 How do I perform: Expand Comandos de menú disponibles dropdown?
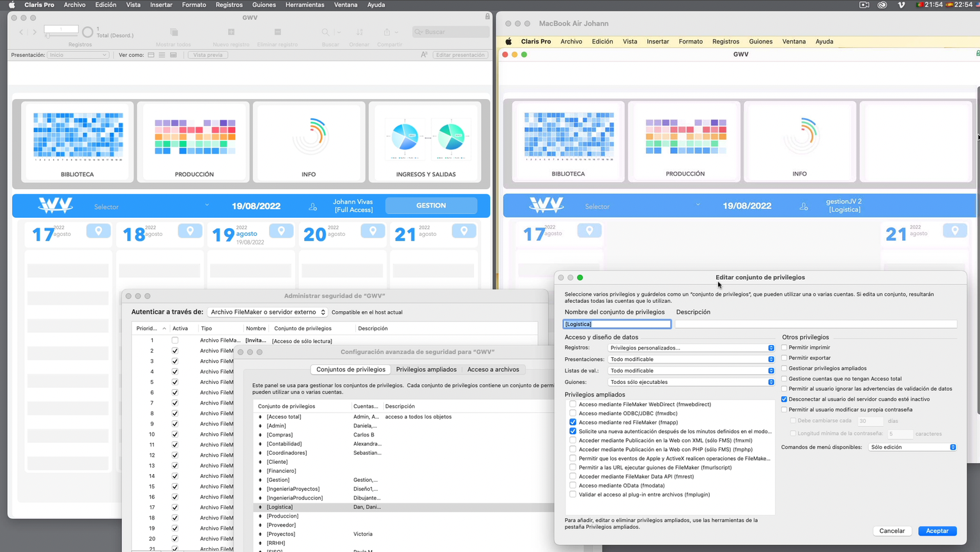(912, 447)
